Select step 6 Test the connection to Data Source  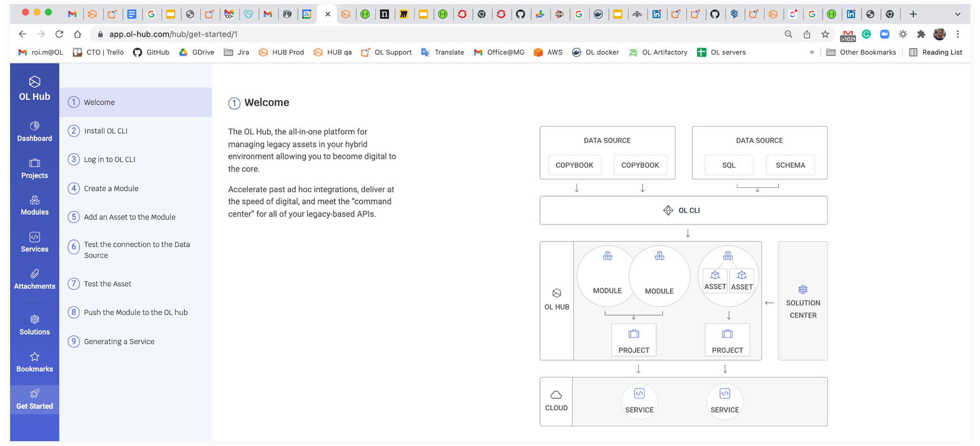[135, 250]
